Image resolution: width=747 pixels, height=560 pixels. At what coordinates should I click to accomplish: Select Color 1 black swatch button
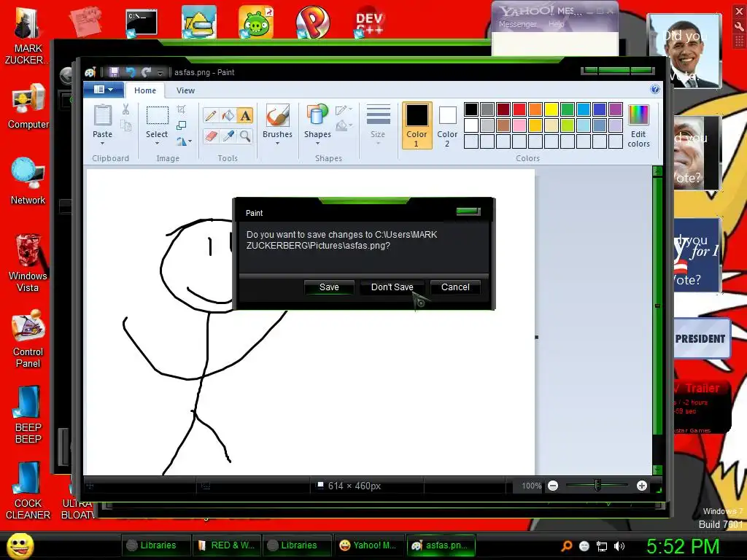417,125
